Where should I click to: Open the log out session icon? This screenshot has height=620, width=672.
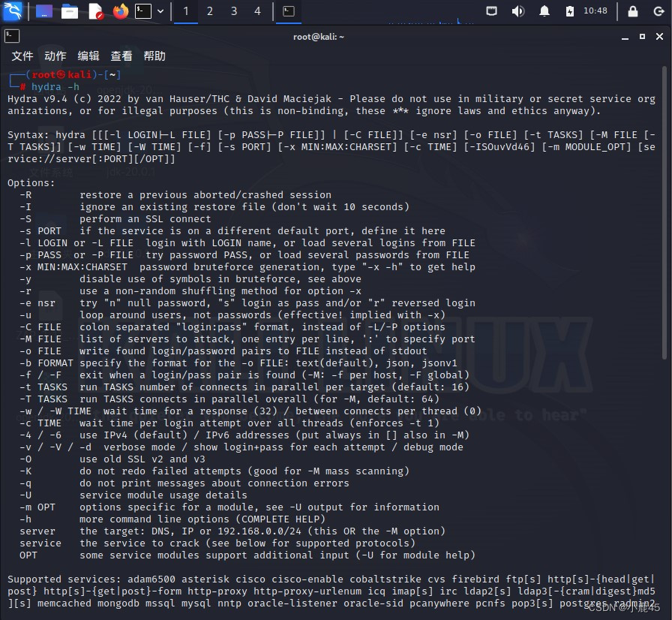click(658, 11)
